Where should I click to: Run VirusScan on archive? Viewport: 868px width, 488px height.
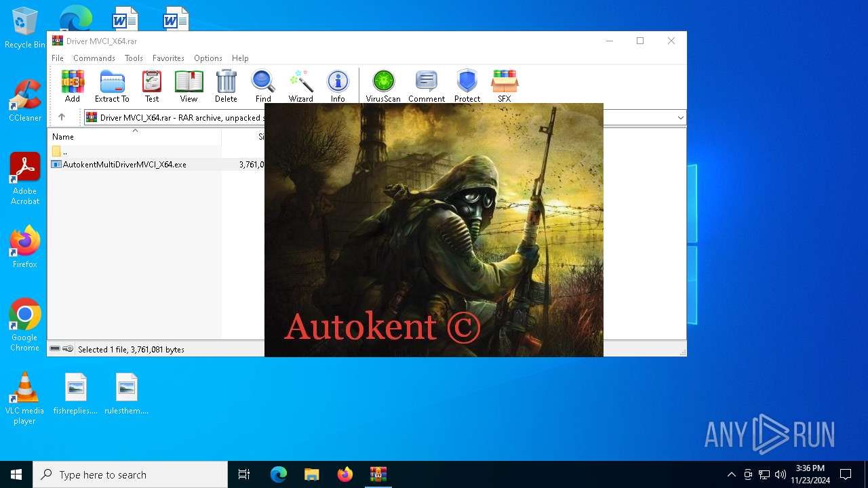[x=383, y=86]
